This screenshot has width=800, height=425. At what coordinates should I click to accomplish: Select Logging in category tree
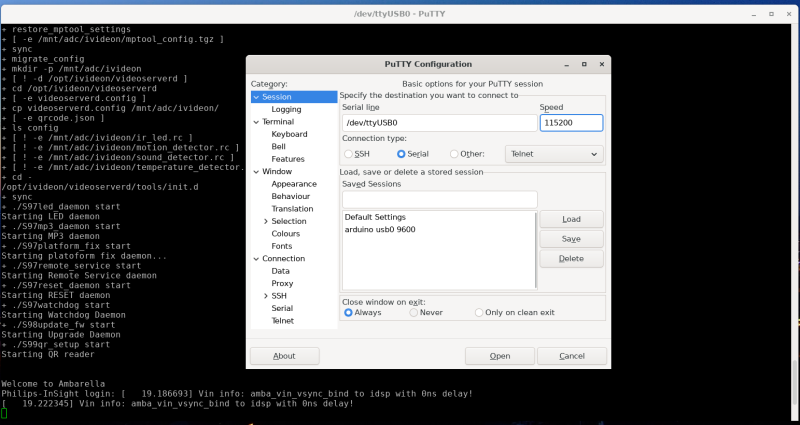[x=286, y=109]
